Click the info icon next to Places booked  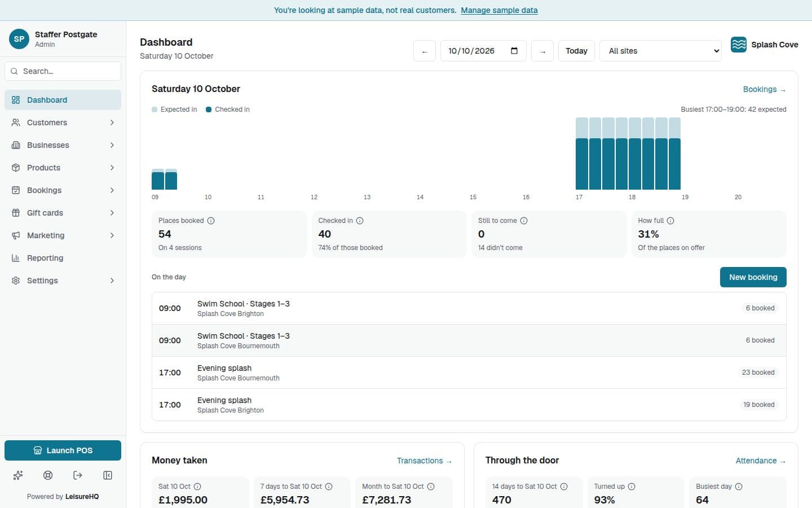click(211, 221)
